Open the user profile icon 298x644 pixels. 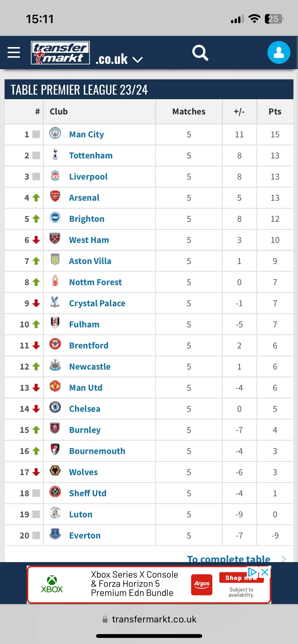(279, 52)
